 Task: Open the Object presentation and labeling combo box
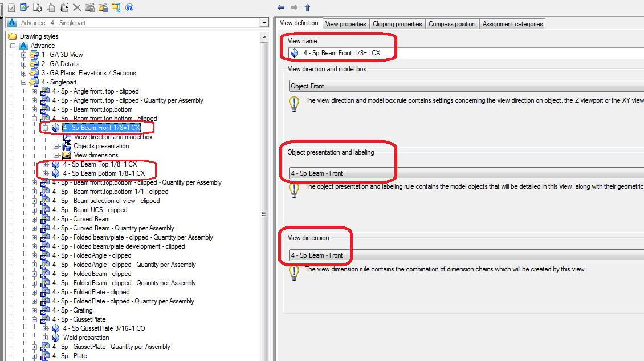point(466,173)
